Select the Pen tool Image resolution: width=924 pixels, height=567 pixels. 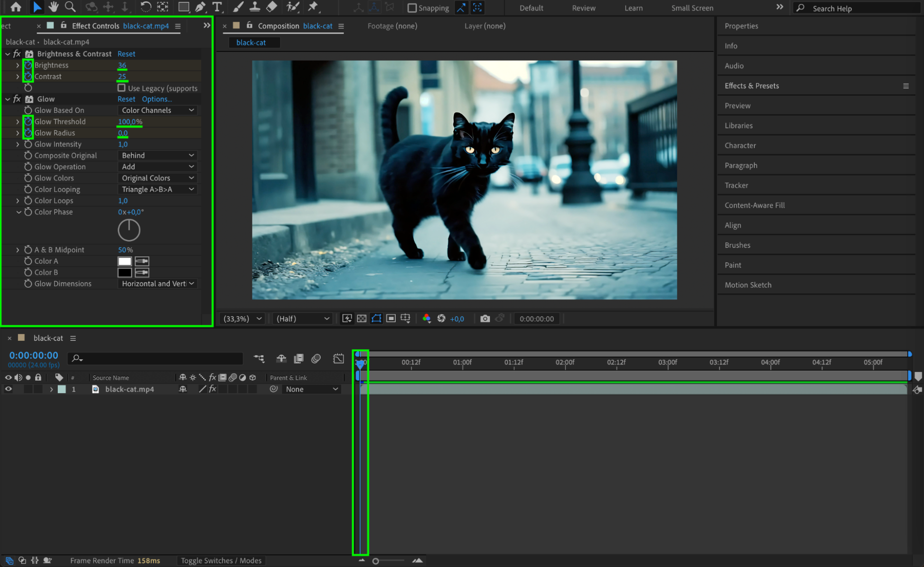pyautogui.click(x=200, y=7)
